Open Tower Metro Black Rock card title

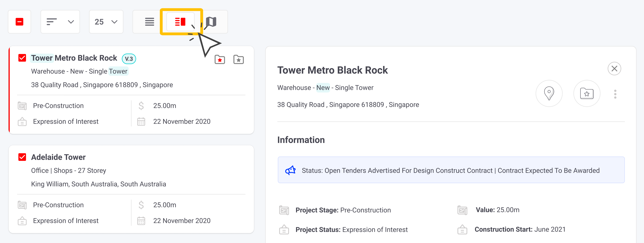pos(74,58)
